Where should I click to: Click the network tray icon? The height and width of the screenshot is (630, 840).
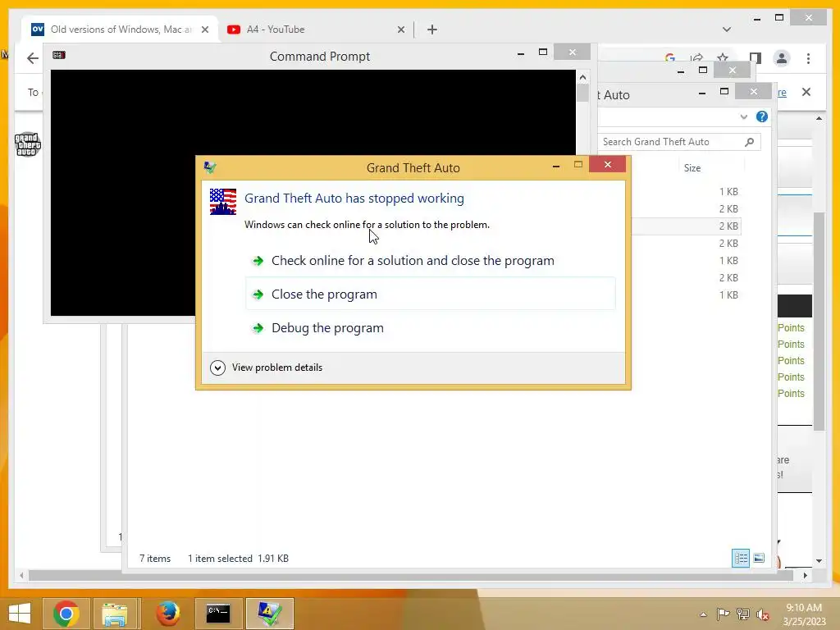click(x=743, y=614)
